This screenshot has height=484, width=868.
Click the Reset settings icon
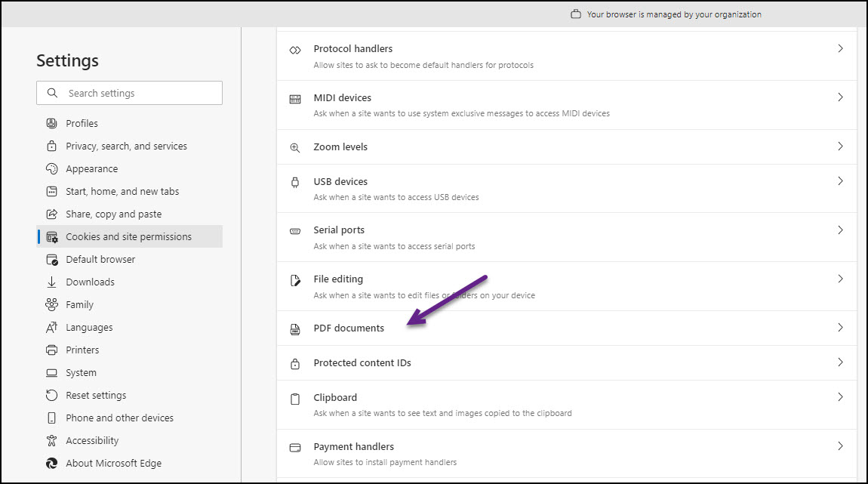click(x=51, y=395)
